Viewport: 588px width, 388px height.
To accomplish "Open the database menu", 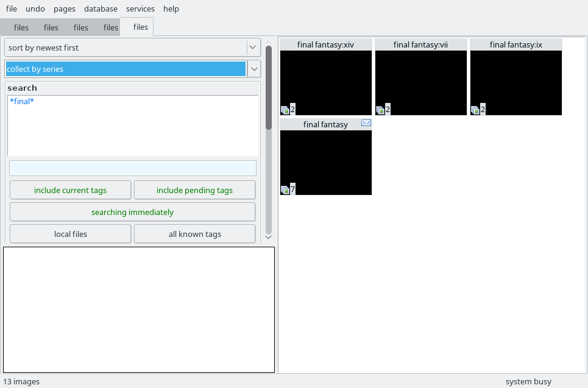I will click(101, 9).
